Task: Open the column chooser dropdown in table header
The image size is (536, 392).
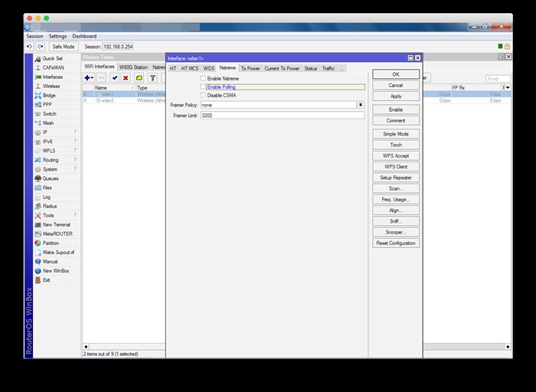Action: tap(507, 88)
